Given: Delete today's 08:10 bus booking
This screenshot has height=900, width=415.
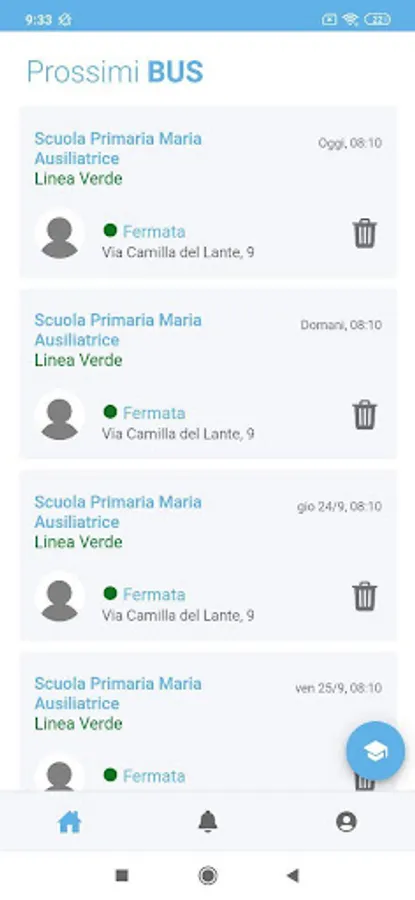Looking at the screenshot, I should coord(364,234).
